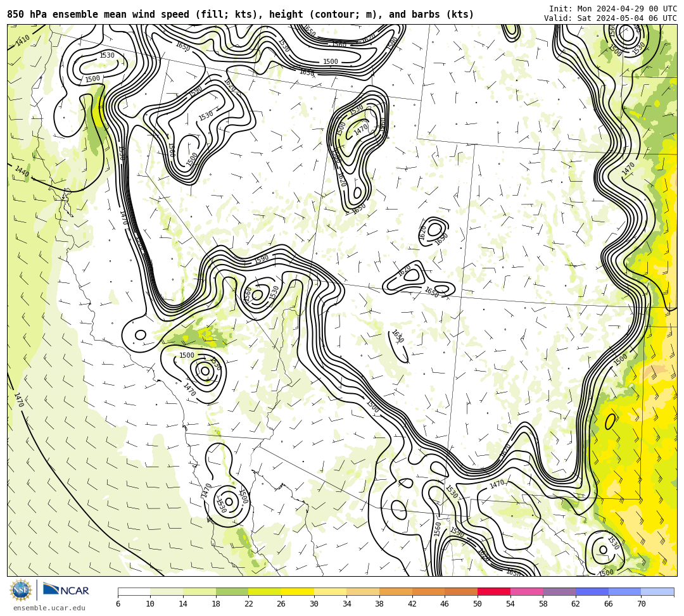Click the colorbar tick label 18
This screenshot has height=616, width=684.
[x=216, y=604]
